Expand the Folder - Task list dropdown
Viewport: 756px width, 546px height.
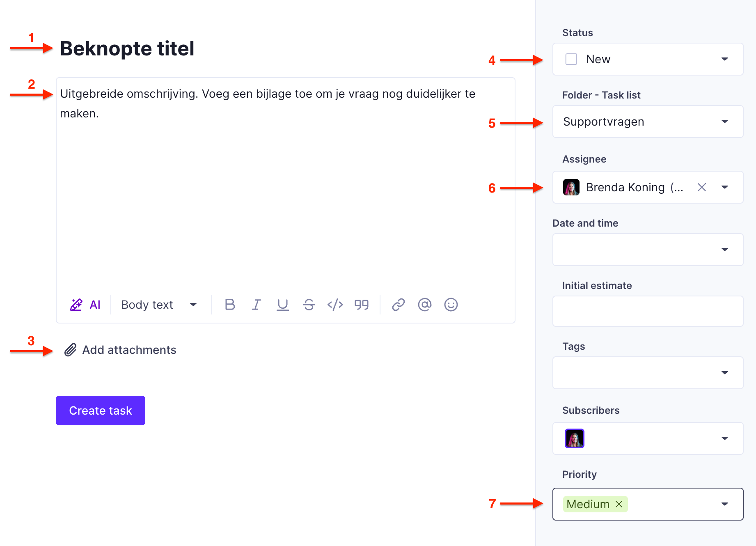(724, 122)
